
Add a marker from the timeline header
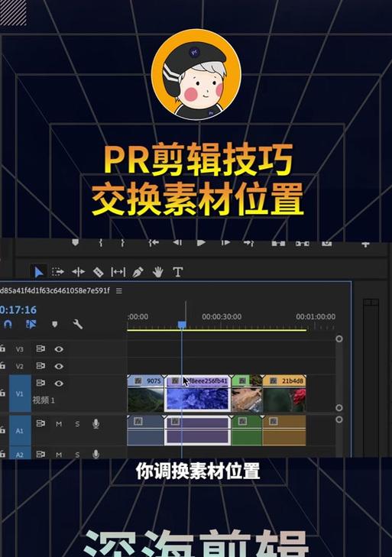pyautogui.click(x=54, y=324)
